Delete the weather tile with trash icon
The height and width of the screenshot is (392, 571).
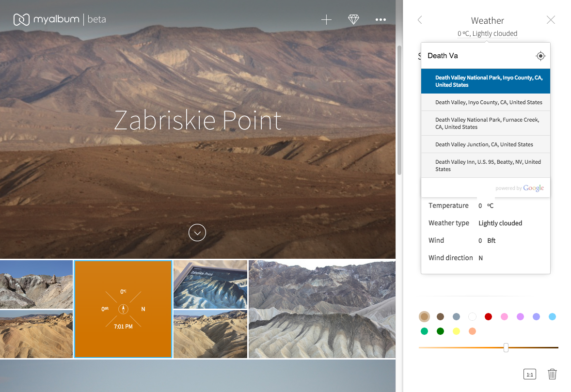pyautogui.click(x=552, y=374)
